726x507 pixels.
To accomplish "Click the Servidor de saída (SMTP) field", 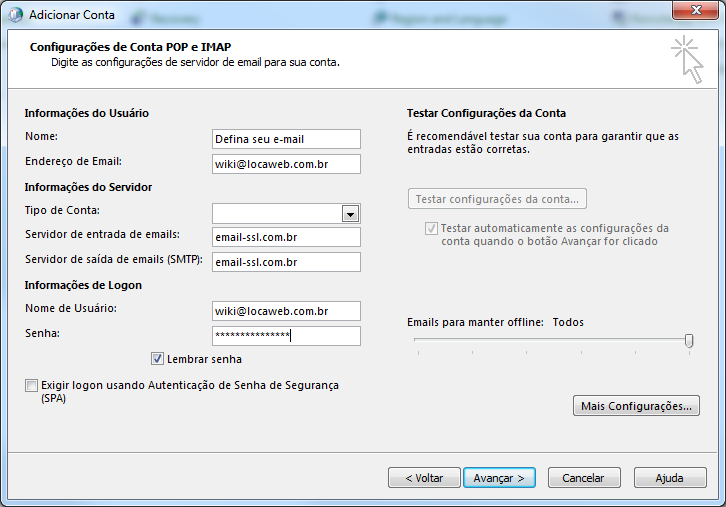I will 286,262.
